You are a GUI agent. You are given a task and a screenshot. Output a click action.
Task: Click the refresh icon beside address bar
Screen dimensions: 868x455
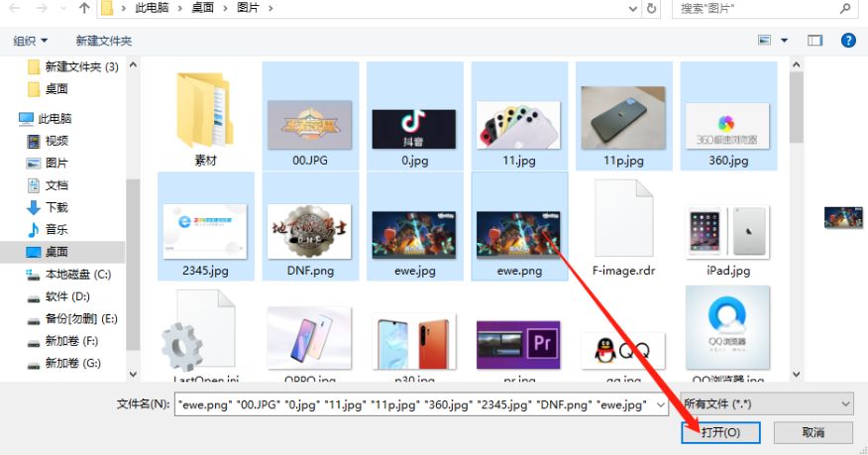coord(652,8)
